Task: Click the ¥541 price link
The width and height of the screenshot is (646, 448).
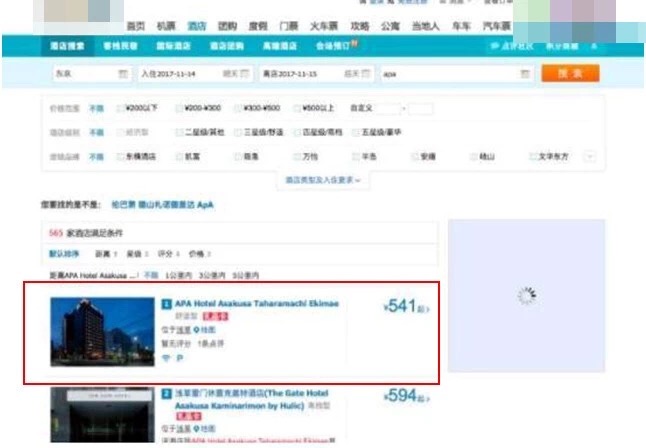Action: point(406,306)
